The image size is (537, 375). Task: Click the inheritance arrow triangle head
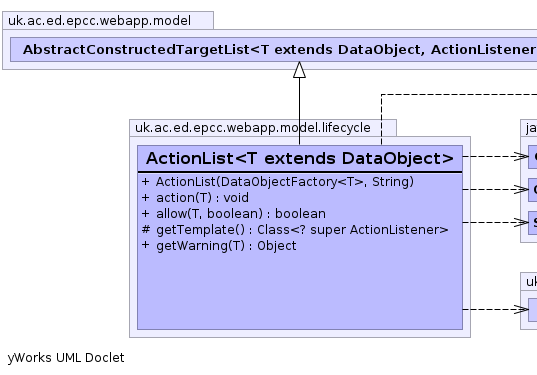(x=299, y=70)
